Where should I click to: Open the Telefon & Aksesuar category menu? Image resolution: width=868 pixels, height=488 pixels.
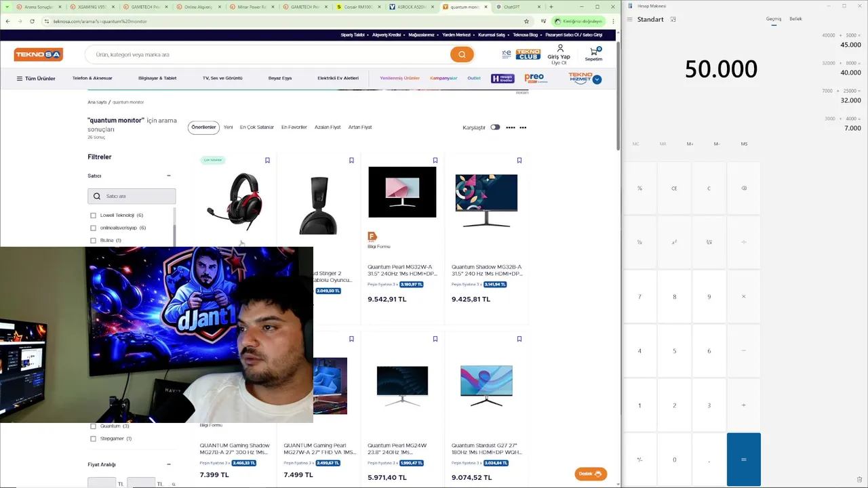coord(92,78)
